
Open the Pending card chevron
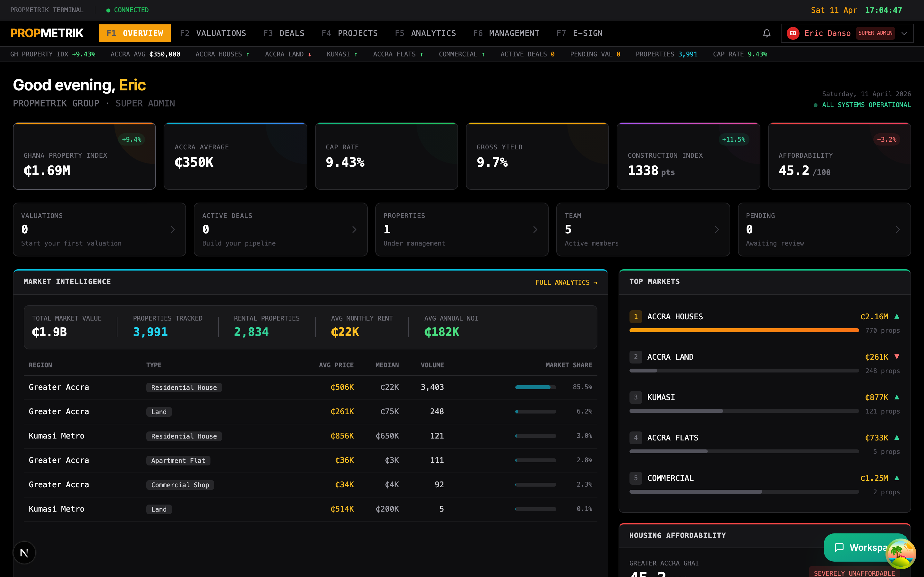click(898, 229)
